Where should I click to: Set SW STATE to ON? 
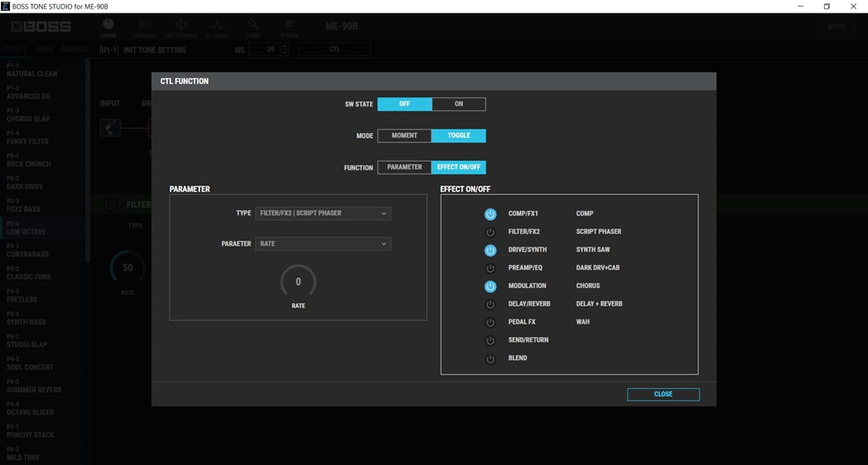coord(459,104)
